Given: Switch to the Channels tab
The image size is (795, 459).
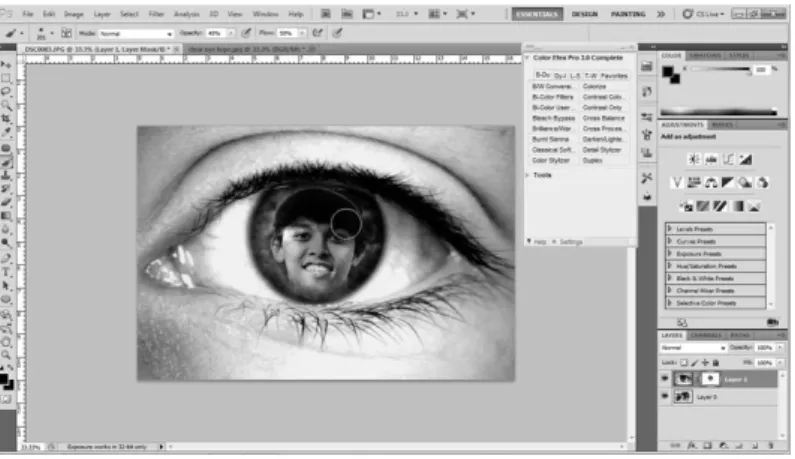Looking at the screenshot, I should 706,335.
